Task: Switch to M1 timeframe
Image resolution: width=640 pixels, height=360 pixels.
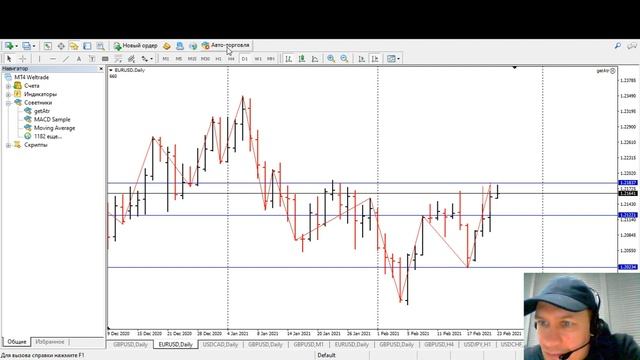Action: [166, 59]
